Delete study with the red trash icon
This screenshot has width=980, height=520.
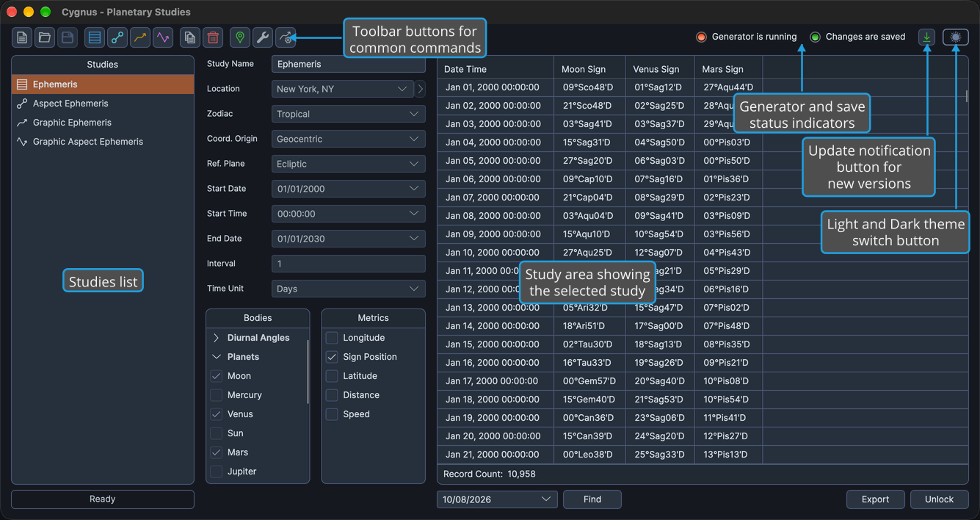point(213,37)
